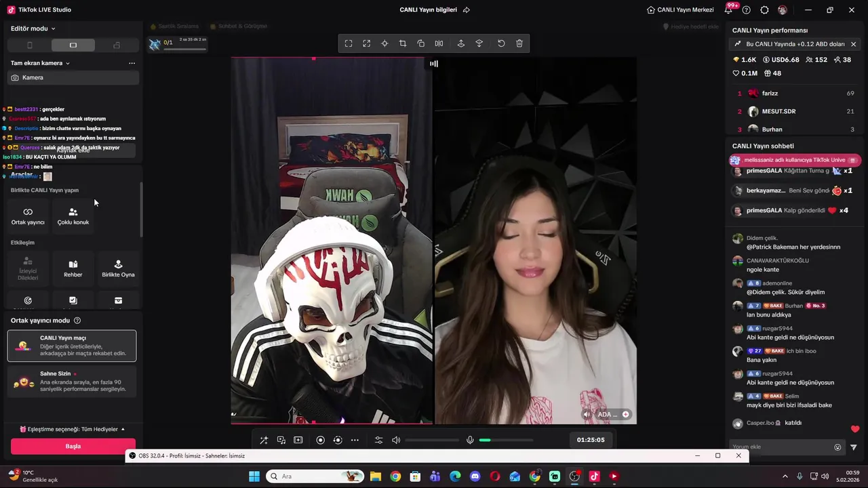This screenshot has height=488, width=868.
Task: Expand the Tam ekran kamera scene dropdown
Action: tap(40, 63)
